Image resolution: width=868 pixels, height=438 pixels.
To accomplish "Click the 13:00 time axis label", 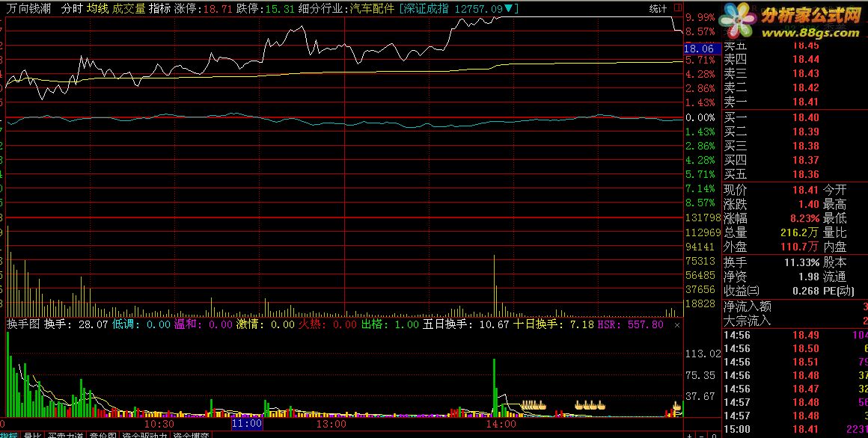I will (331, 425).
